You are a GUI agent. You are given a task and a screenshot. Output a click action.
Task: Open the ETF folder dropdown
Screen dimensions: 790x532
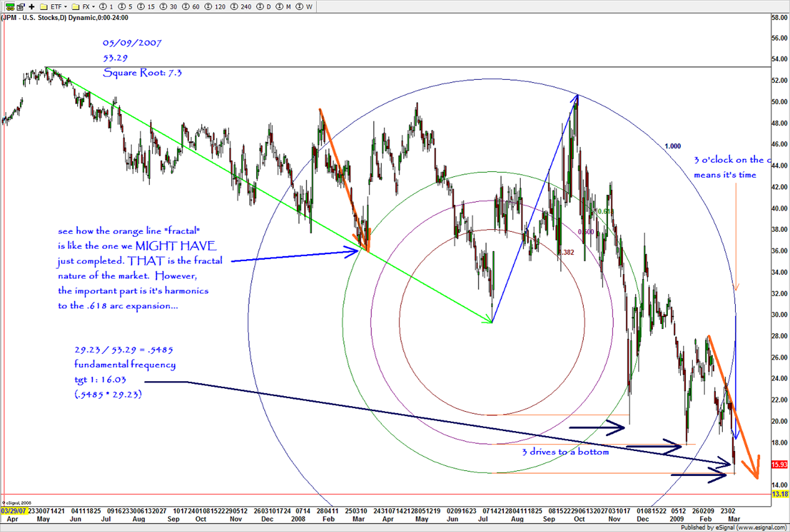pyautogui.click(x=53, y=7)
